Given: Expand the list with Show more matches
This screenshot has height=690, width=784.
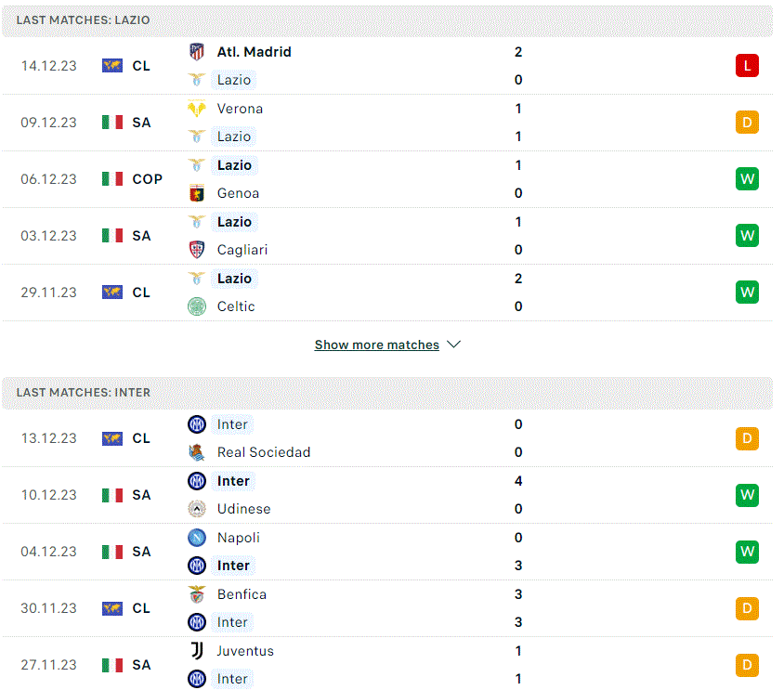Looking at the screenshot, I should tap(376, 345).
